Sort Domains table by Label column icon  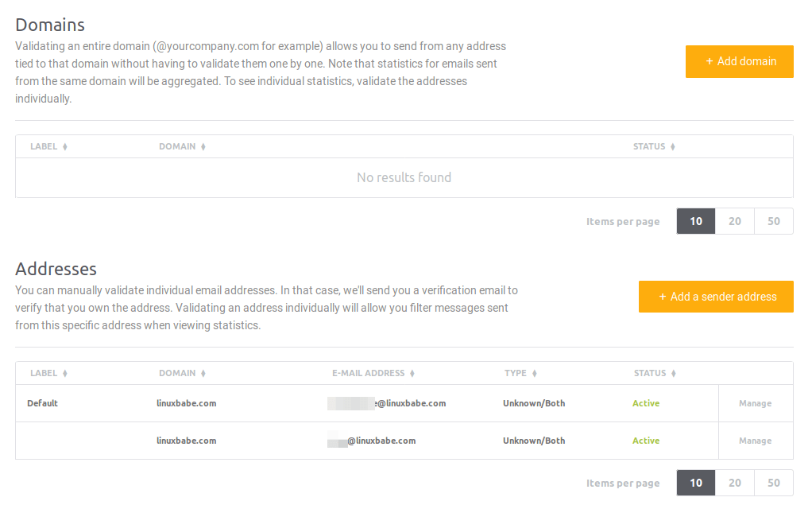point(65,147)
